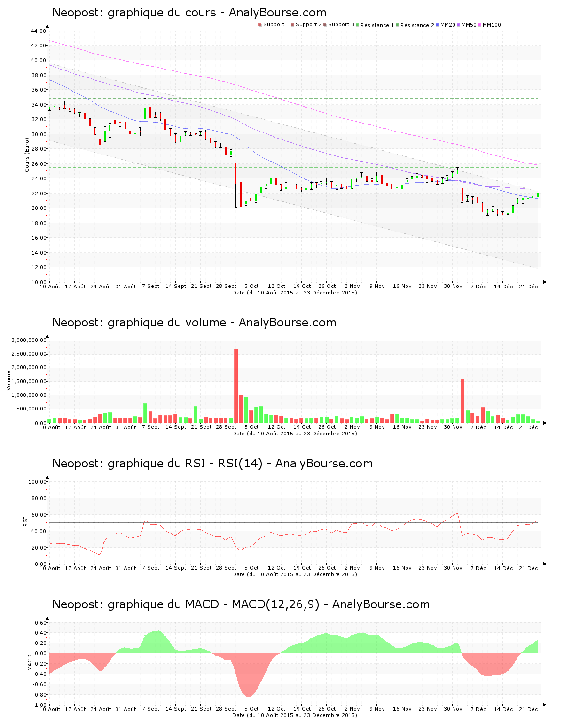Image resolution: width=564 pixels, height=728 pixels.
Task: Click the title 'Neopost: graphique du volume'
Action: (x=194, y=323)
